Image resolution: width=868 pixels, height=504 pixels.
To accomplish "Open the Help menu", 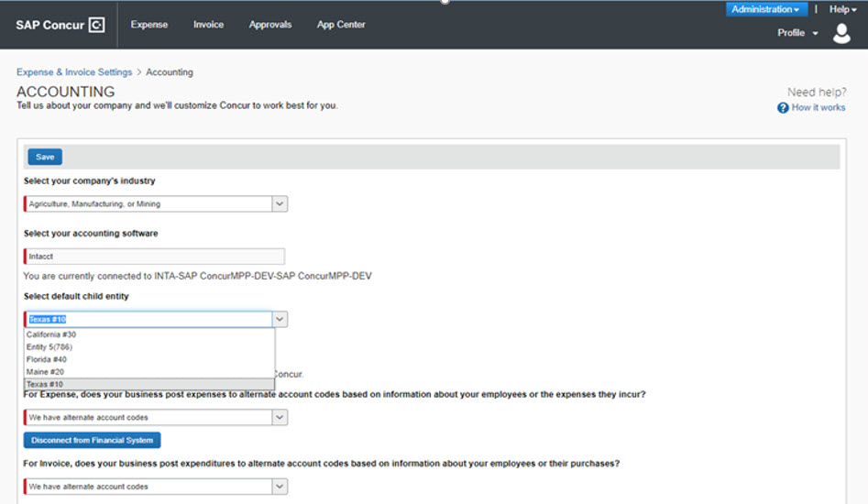I will coord(841,9).
